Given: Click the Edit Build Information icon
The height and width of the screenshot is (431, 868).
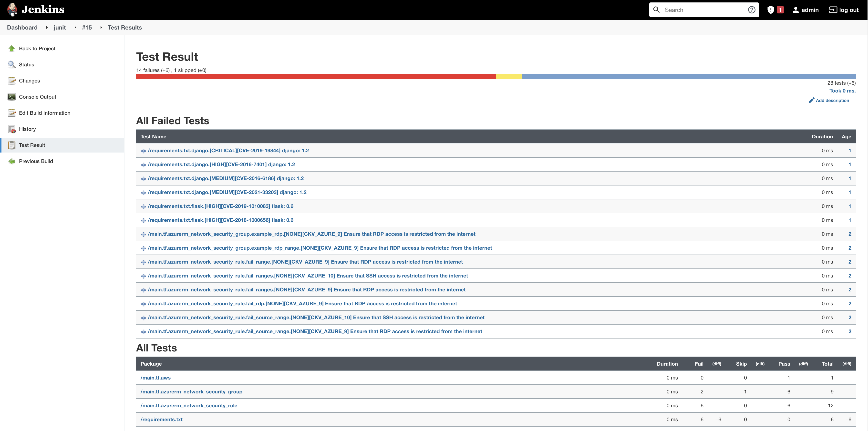Looking at the screenshot, I should coord(12,113).
